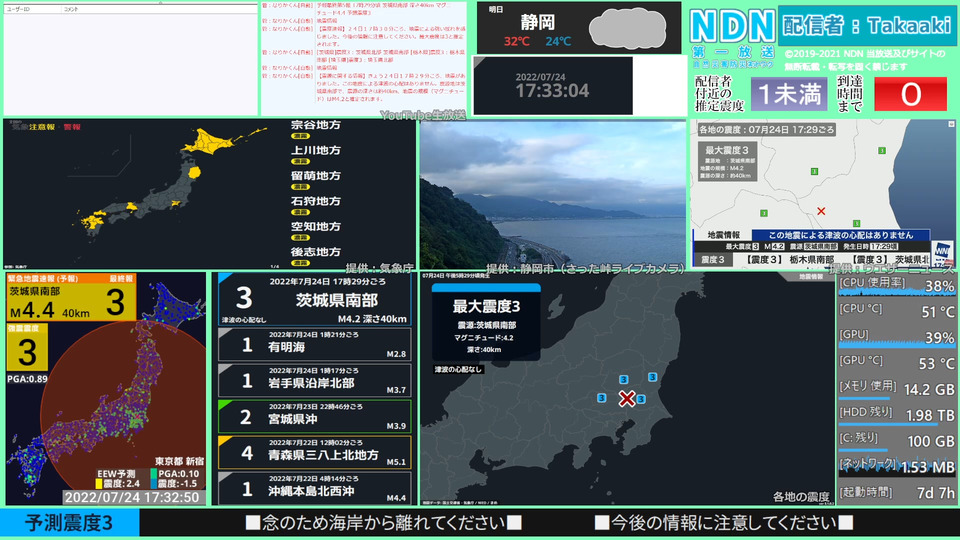Click the red X epicenter on the light weather-news map
Screen dimensions: 960x540
pos(821,211)
